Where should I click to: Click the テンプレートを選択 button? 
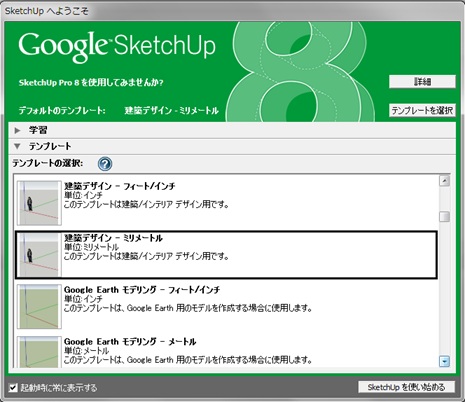coord(422,110)
